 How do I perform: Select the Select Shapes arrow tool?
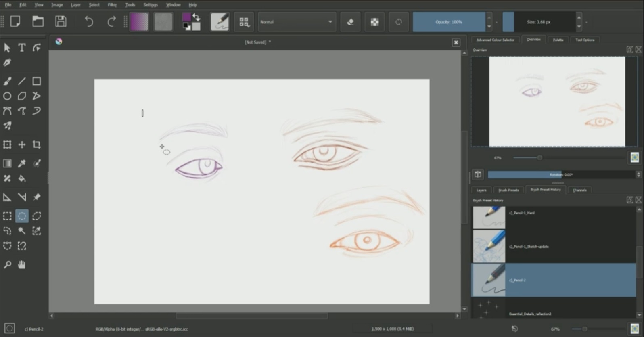tap(7, 48)
